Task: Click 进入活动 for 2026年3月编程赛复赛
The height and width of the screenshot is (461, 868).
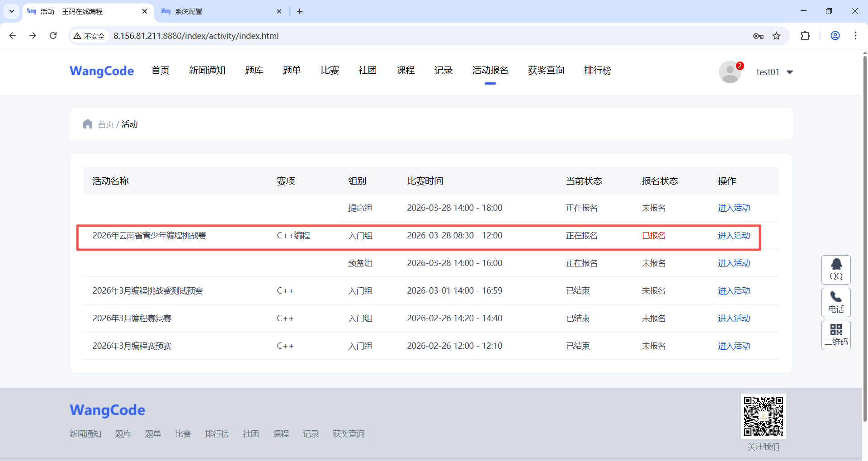Action: point(734,318)
